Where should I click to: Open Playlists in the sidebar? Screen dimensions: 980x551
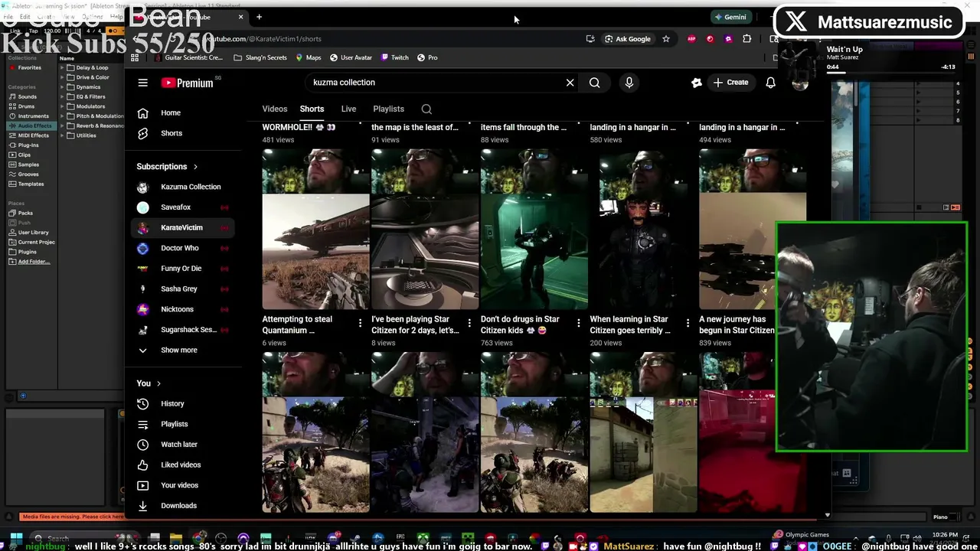coord(182,424)
